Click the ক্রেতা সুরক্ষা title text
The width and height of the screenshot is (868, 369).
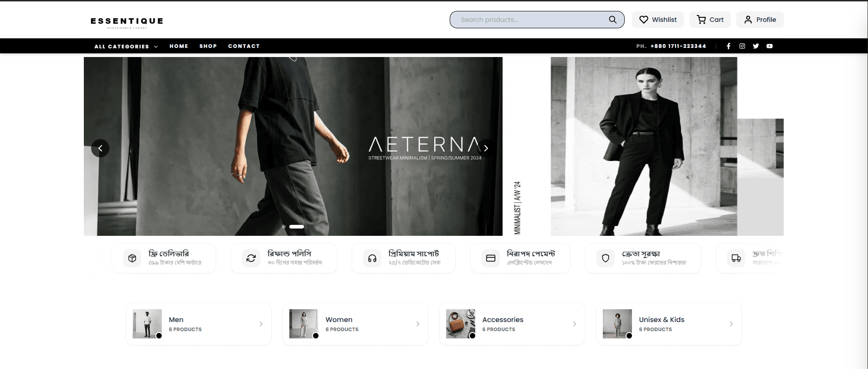pos(641,254)
